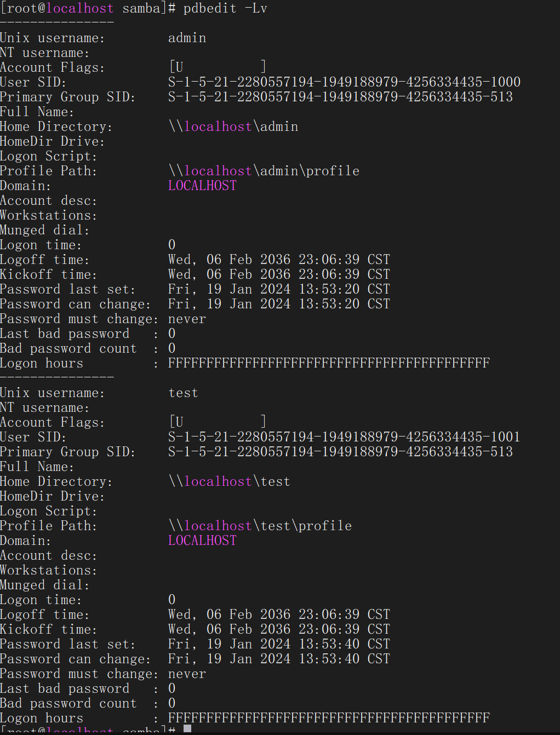Image resolution: width=560 pixels, height=735 pixels.
Task: Click admin's Account Flags [U ] value
Action: click(218, 67)
